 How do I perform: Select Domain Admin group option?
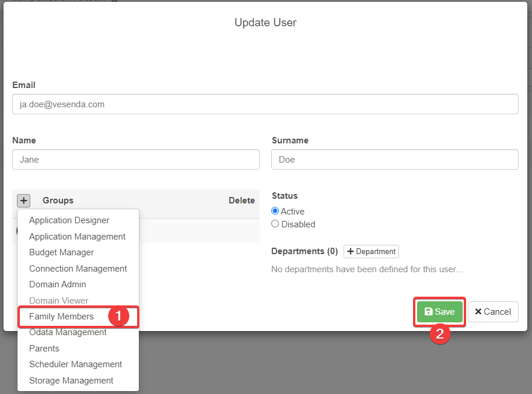click(x=57, y=284)
